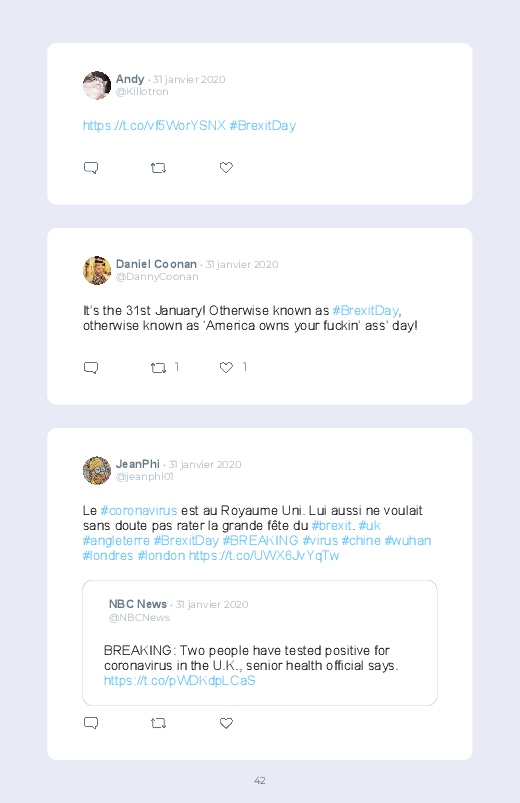520x803 pixels.
Task: Click #coronavirus hashtag in JeanPhi's tweet
Action: (139, 511)
